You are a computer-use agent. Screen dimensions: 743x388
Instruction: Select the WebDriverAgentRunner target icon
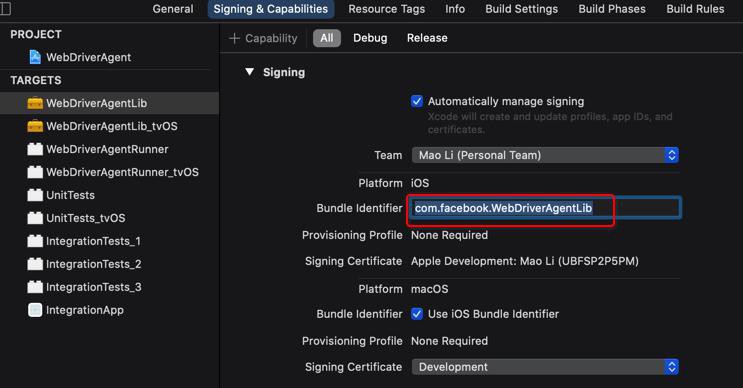coord(35,149)
